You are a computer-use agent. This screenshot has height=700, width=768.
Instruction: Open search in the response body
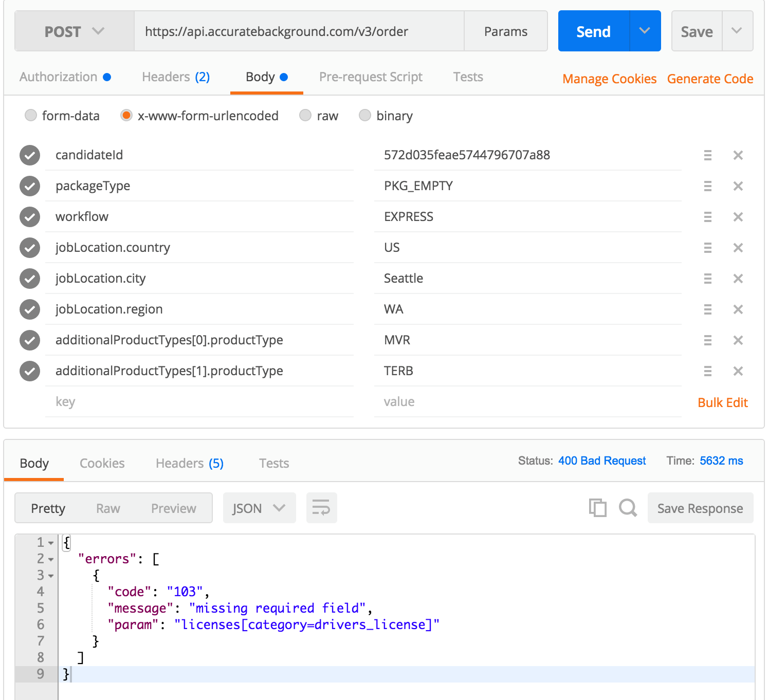[628, 508]
